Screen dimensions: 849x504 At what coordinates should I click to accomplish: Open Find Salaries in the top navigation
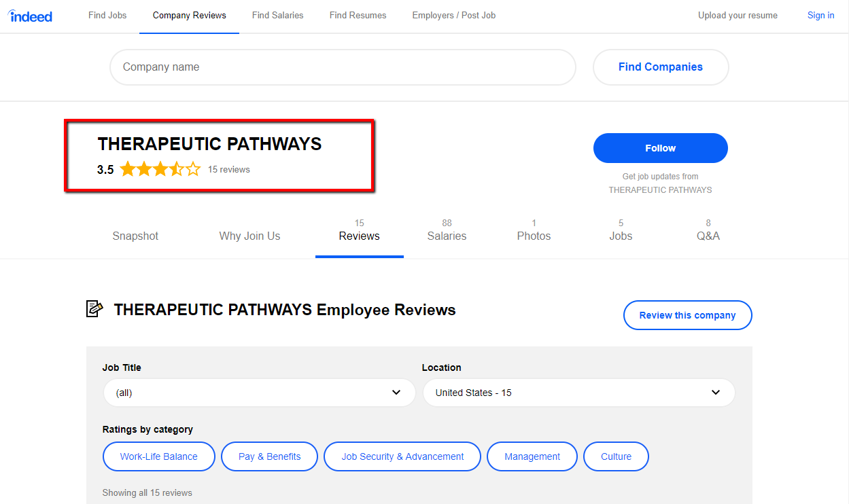[x=278, y=15]
